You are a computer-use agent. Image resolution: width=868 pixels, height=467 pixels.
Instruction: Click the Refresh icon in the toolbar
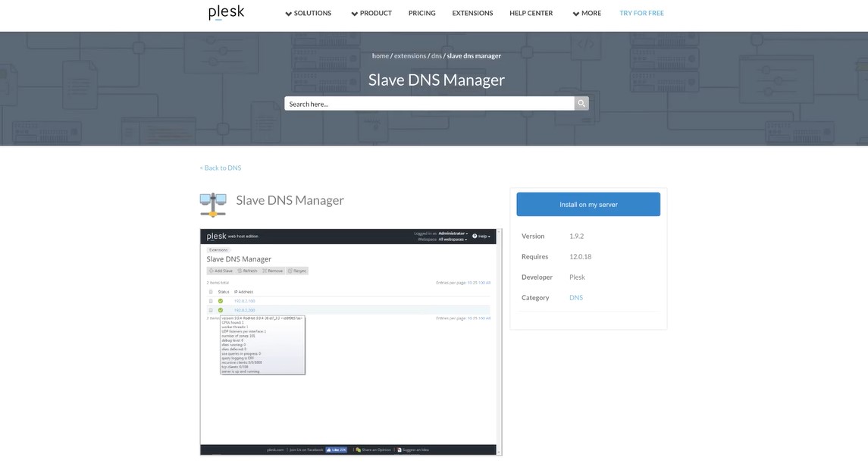pos(240,270)
